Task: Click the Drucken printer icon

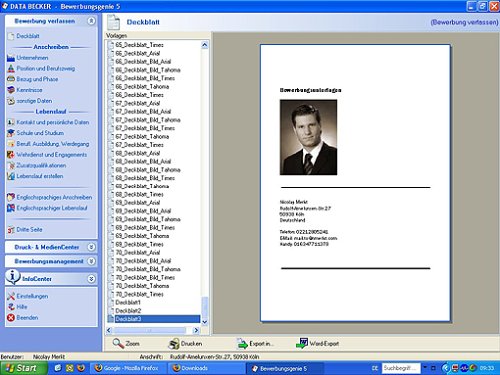Action: point(174,344)
